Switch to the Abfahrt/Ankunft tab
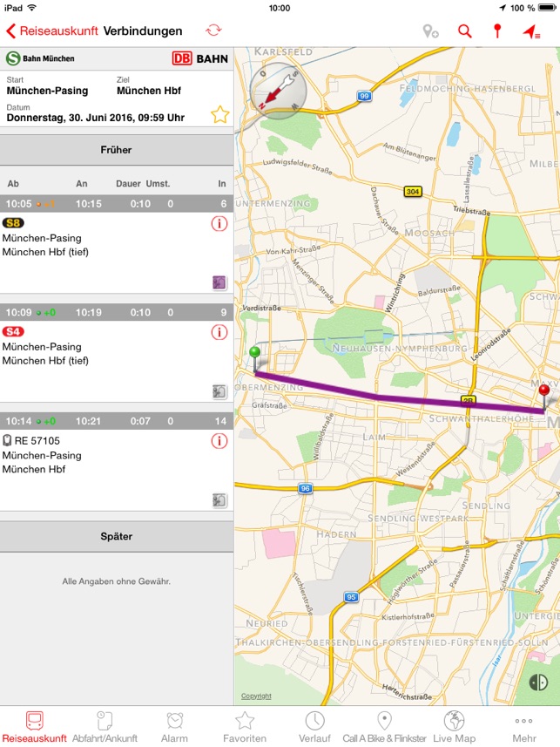Screen dimensions: 560x747 click(105, 726)
